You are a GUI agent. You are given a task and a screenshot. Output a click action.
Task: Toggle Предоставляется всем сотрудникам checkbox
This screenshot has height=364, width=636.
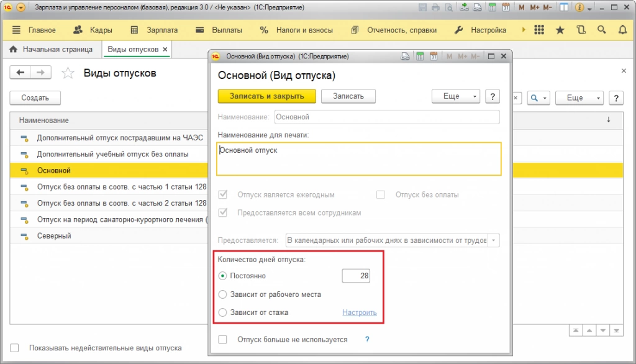coord(223,212)
